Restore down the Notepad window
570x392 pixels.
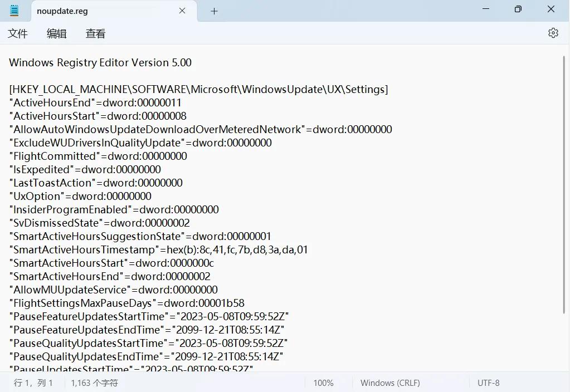(518, 9)
